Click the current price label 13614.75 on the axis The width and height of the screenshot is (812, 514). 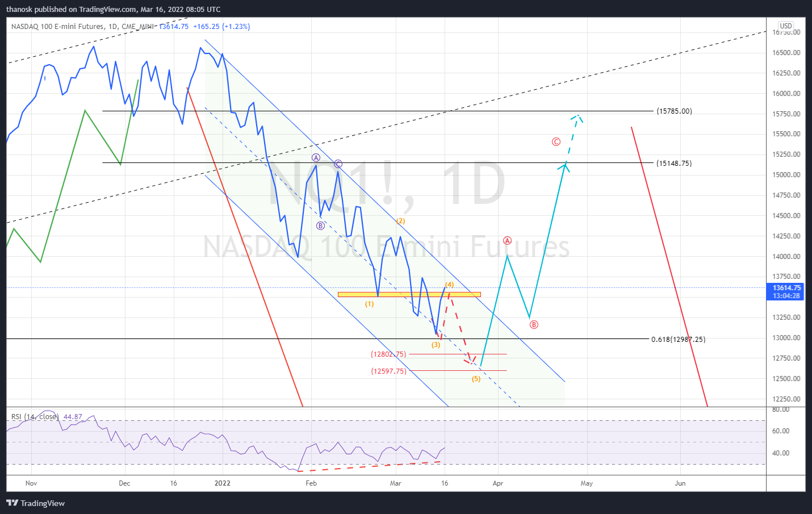786,288
